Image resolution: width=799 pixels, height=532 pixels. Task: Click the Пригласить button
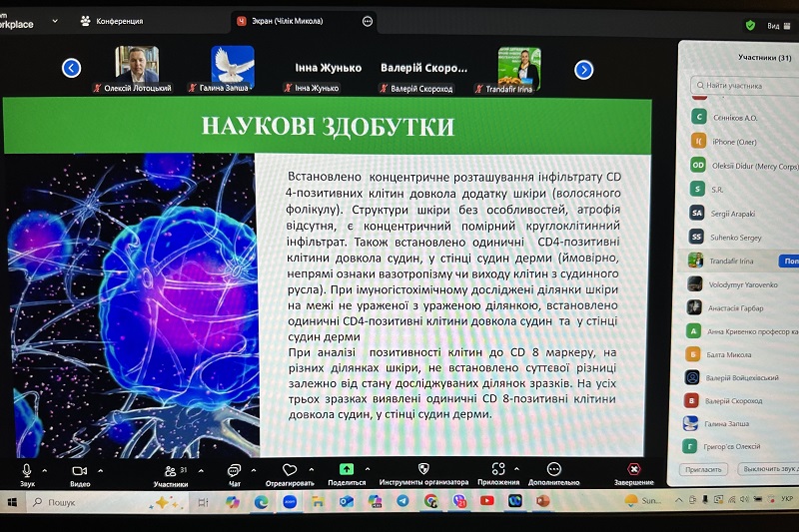pyautogui.click(x=704, y=468)
